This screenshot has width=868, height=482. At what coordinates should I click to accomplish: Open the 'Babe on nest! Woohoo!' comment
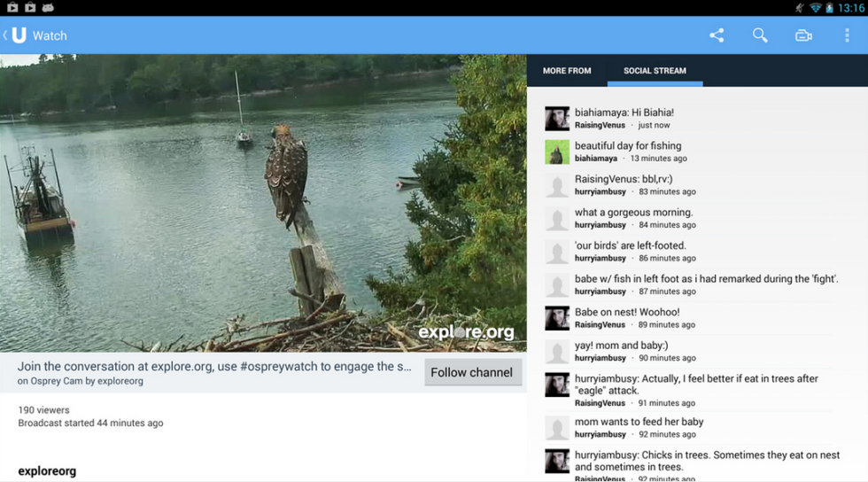tap(627, 313)
